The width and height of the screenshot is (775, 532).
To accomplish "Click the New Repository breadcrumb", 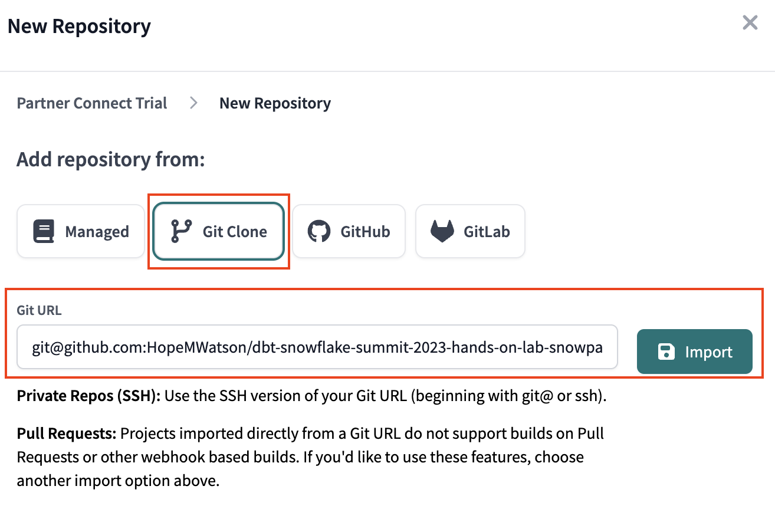I will (x=275, y=103).
